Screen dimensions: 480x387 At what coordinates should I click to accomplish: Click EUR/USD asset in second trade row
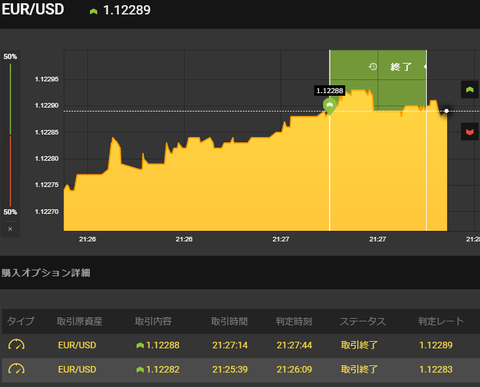tap(77, 369)
